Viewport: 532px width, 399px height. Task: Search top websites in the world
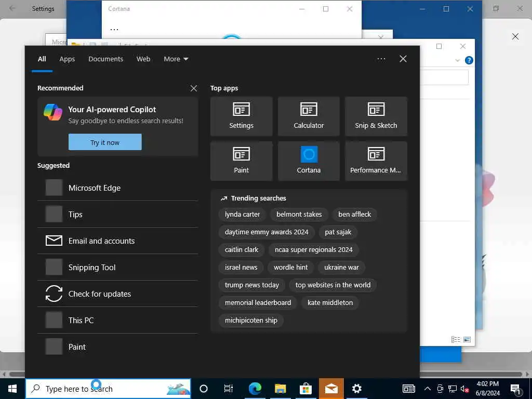333,285
